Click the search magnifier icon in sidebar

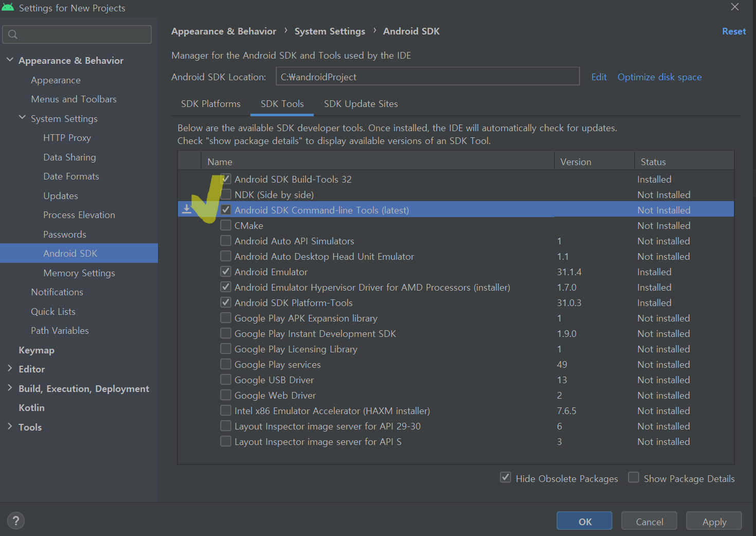coord(13,34)
